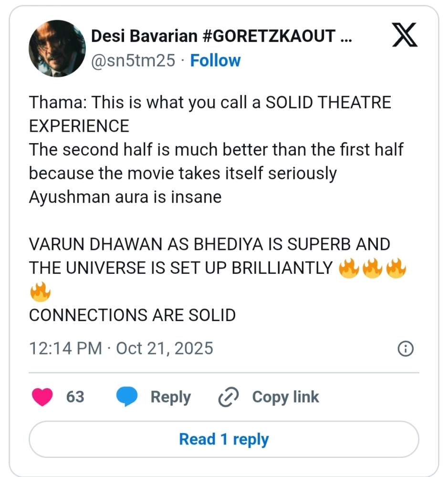
Task: Follow the @sn5tm25 account
Action: [215, 61]
